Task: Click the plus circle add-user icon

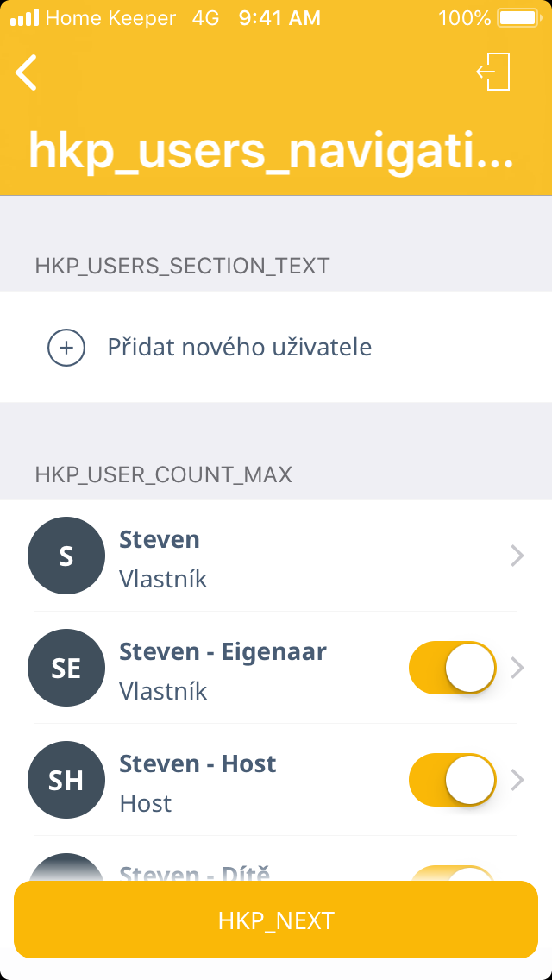Action: (x=66, y=348)
